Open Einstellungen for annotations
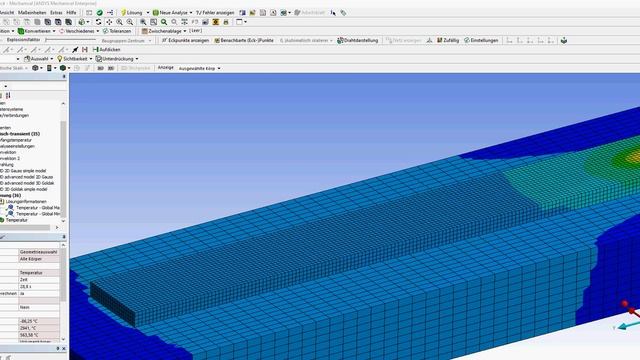Screen dimensions: 640x360 (481, 40)
